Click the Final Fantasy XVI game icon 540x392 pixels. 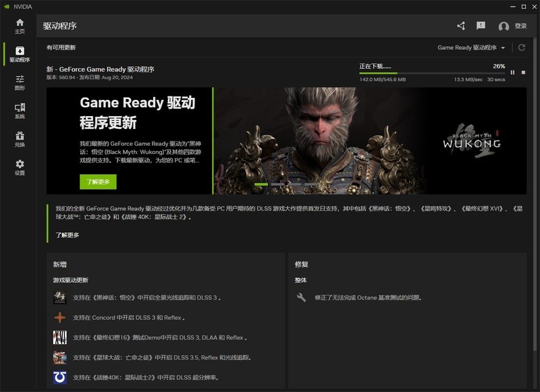click(60, 337)
